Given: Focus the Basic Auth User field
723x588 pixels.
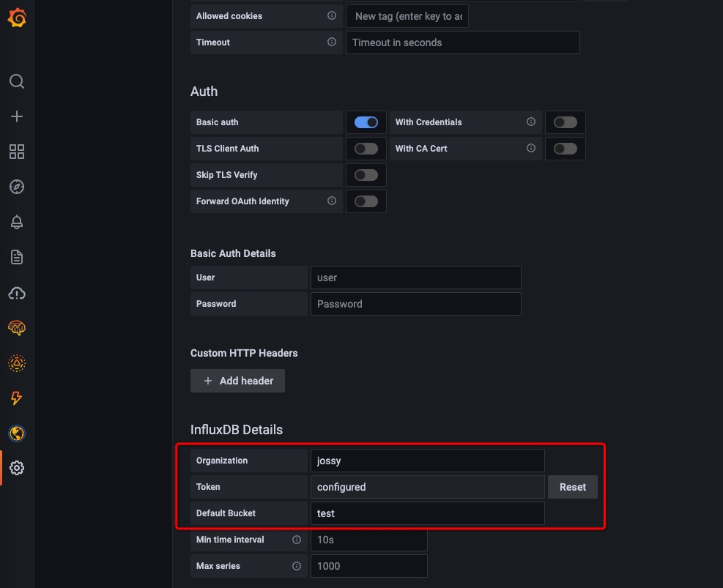Looking at the screenshot, I should click(x=416, y=278).
